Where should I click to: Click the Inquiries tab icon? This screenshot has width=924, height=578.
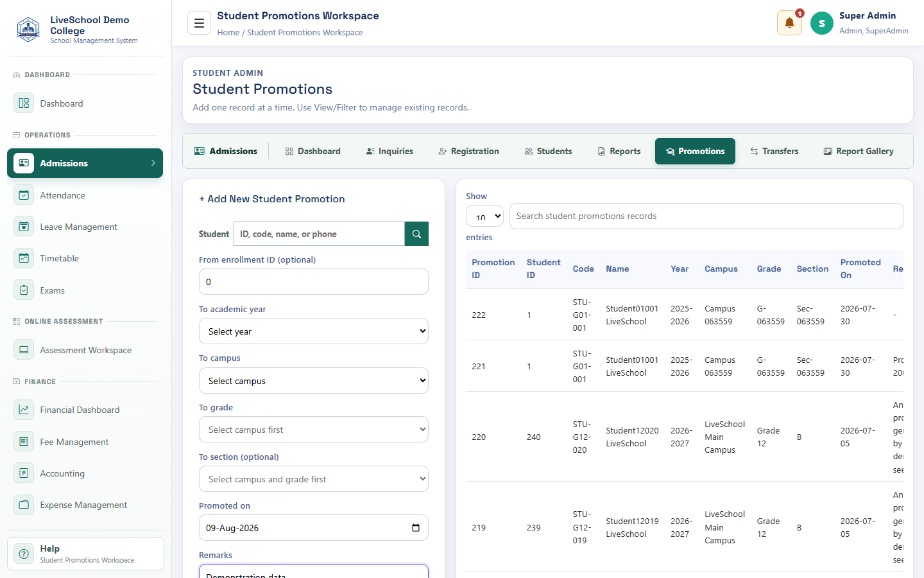tap(370, 152)
